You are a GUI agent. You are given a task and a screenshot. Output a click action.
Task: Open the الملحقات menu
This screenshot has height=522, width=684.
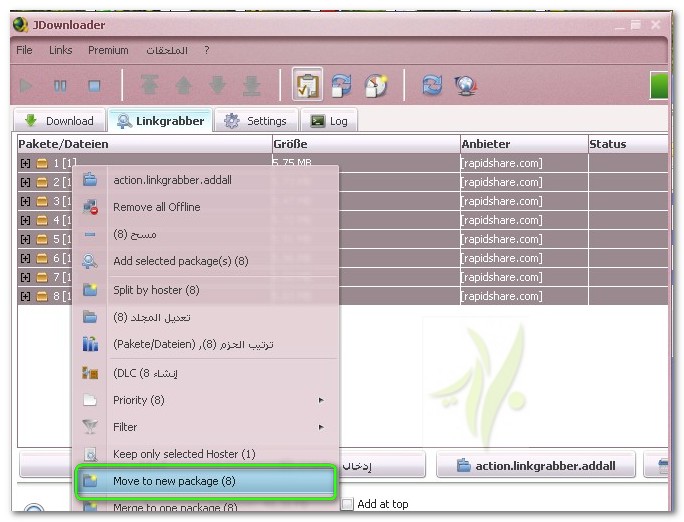167,51
